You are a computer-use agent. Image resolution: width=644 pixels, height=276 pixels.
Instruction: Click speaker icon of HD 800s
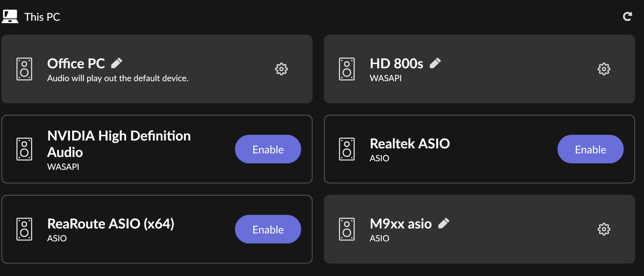(347, 69)
